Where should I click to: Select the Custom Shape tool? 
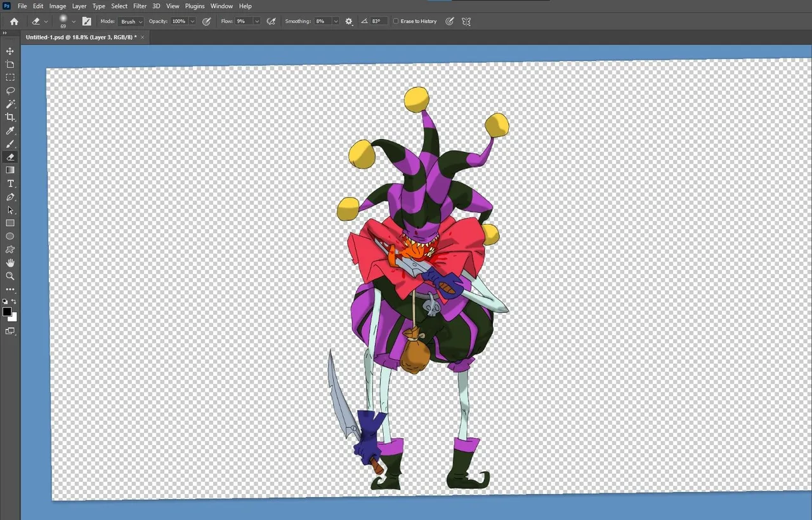(10, 250)
